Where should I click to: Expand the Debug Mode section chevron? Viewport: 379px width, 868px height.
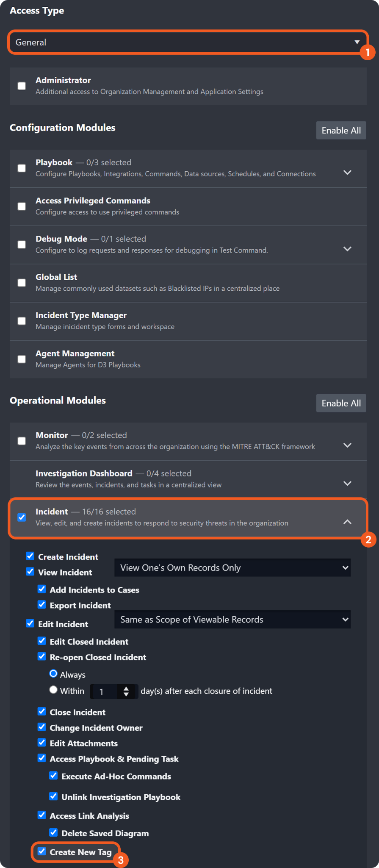coord(347,249)
